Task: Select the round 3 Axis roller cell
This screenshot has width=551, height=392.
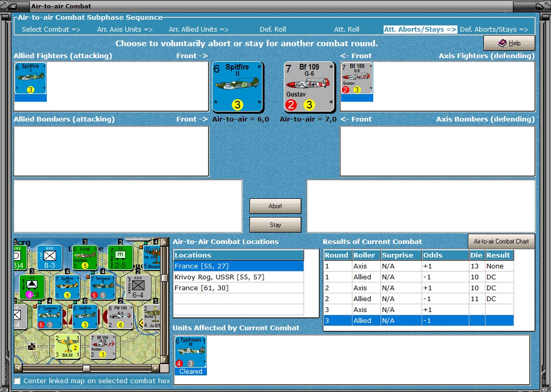Action: [366, 309]
